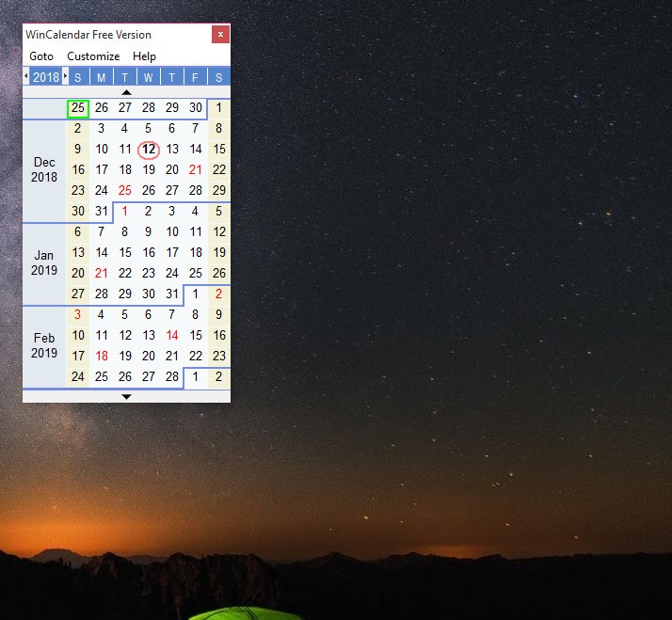Select January 31 date
The image size is (672, 620).
coord(172,294)
